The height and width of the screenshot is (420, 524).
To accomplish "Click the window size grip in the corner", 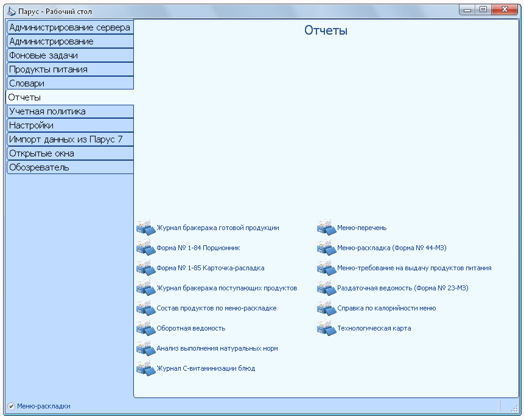I will [x=514, y=408].
